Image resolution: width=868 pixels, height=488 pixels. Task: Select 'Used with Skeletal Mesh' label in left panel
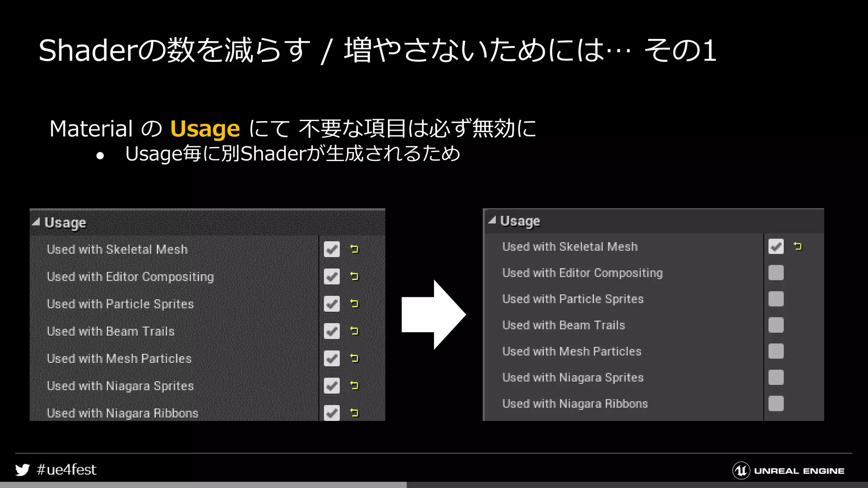coord(117,250)
